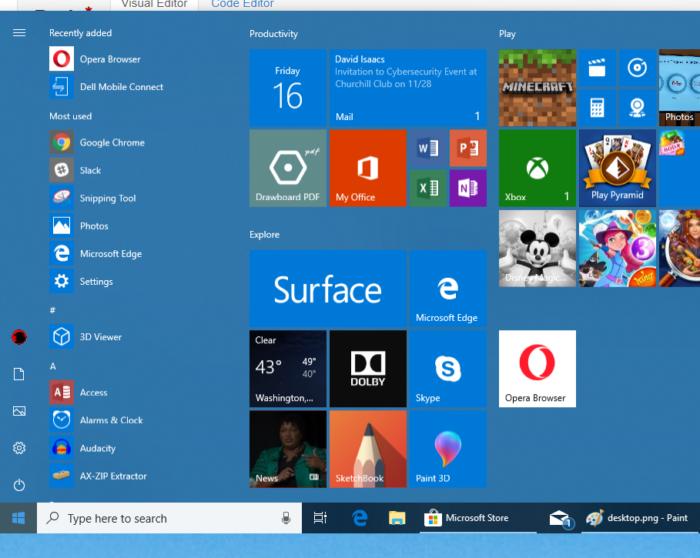Launch Skype from the Explore group
This screenshot has width=700, height=558.
(447, 368)
